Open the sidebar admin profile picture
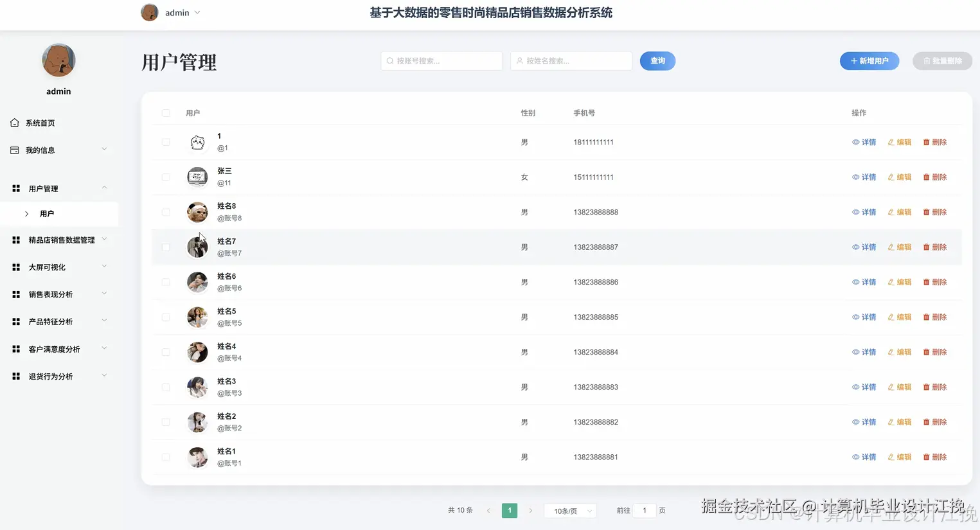This screenshot has width=980, height=530. (58, 60)
